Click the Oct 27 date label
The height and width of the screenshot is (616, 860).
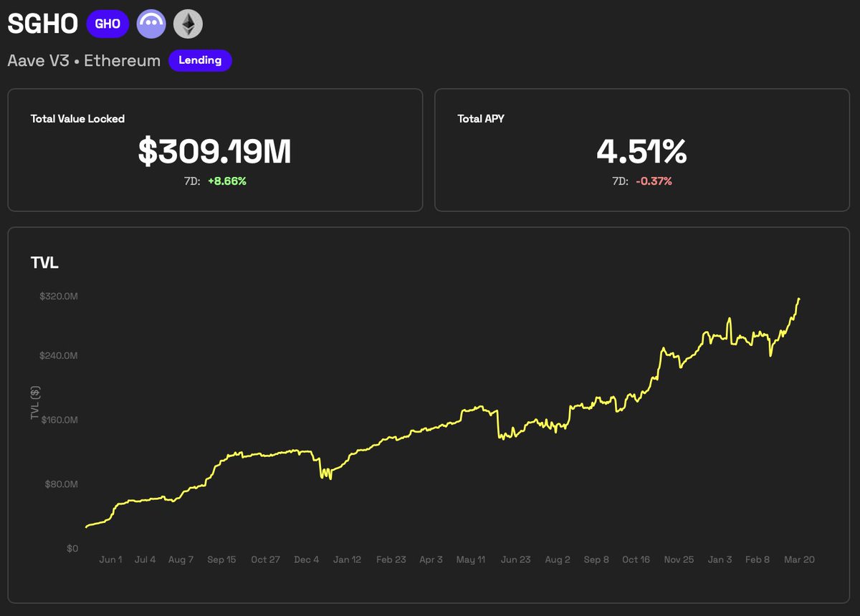(x=265, y=559)
